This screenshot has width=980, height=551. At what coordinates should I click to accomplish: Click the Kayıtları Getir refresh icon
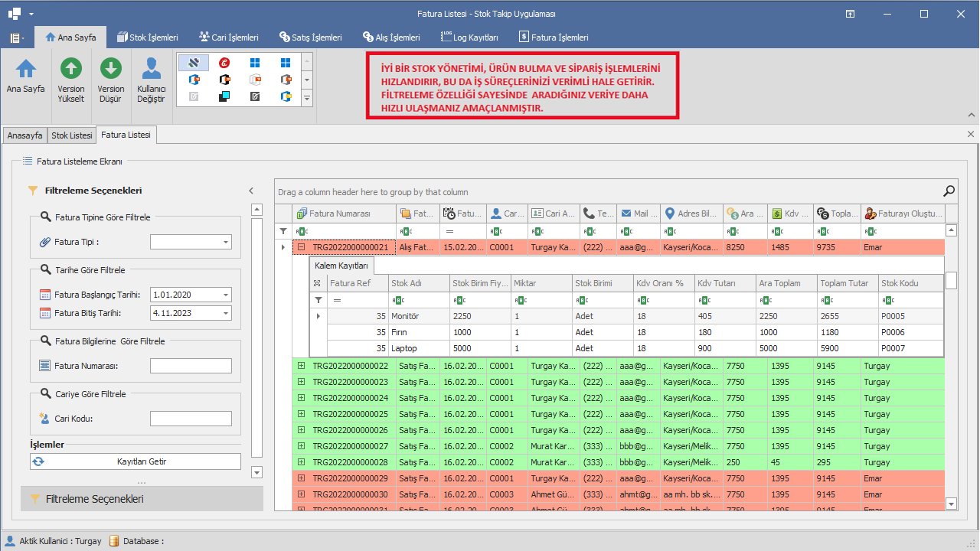tap(38, 461)
